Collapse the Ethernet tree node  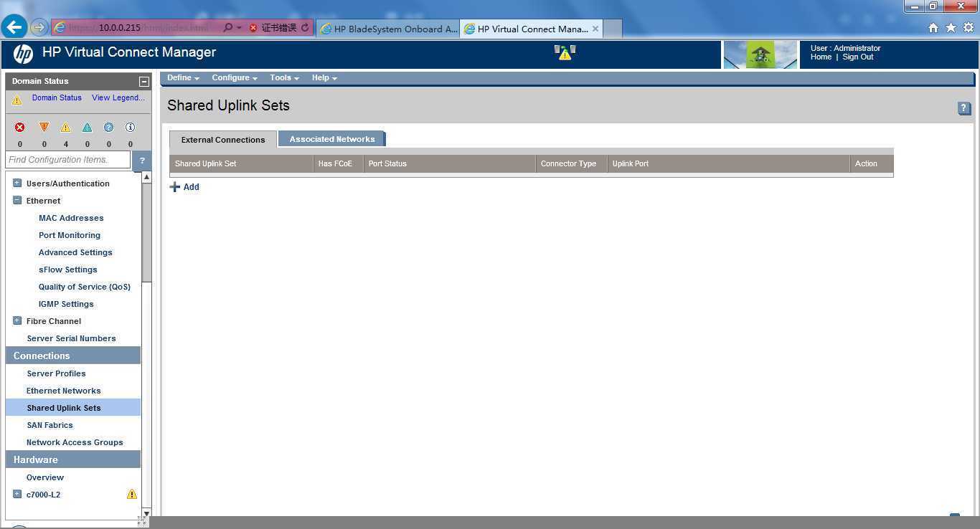point(17,200)
